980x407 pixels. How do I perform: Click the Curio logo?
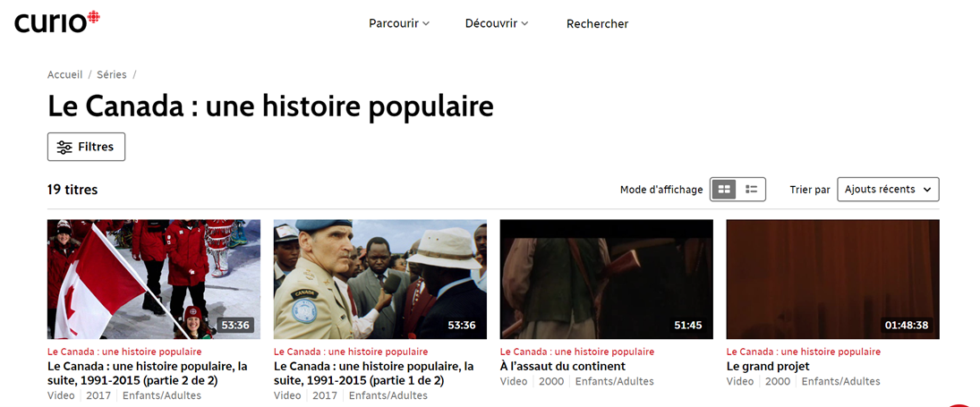coord(57,21)
